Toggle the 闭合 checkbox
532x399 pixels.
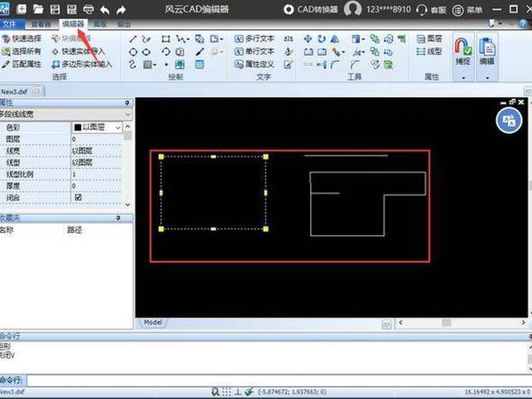tap(78, 198)
